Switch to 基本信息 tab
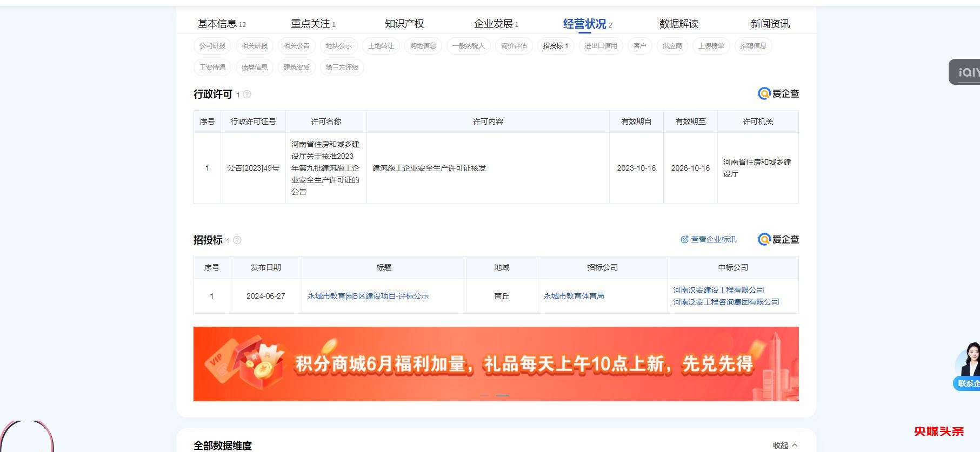 pyautogui.click(x=221, y=24)
